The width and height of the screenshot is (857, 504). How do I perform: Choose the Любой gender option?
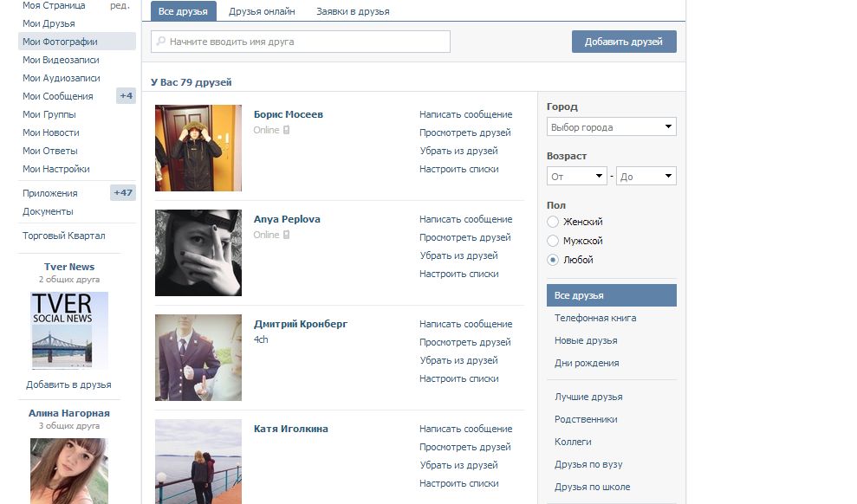[x=553, y=260]
